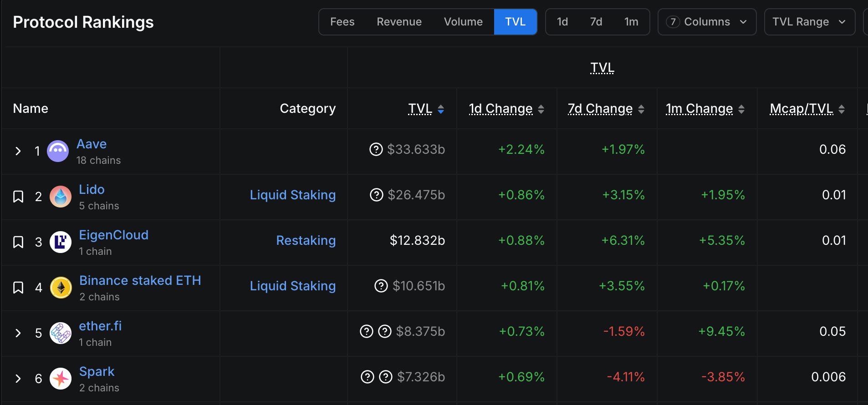This screenshot has width=868, height=405.
Task: Bookmark Binance staked ETH row
Action: pyautogui.click(x=18, y=288)
